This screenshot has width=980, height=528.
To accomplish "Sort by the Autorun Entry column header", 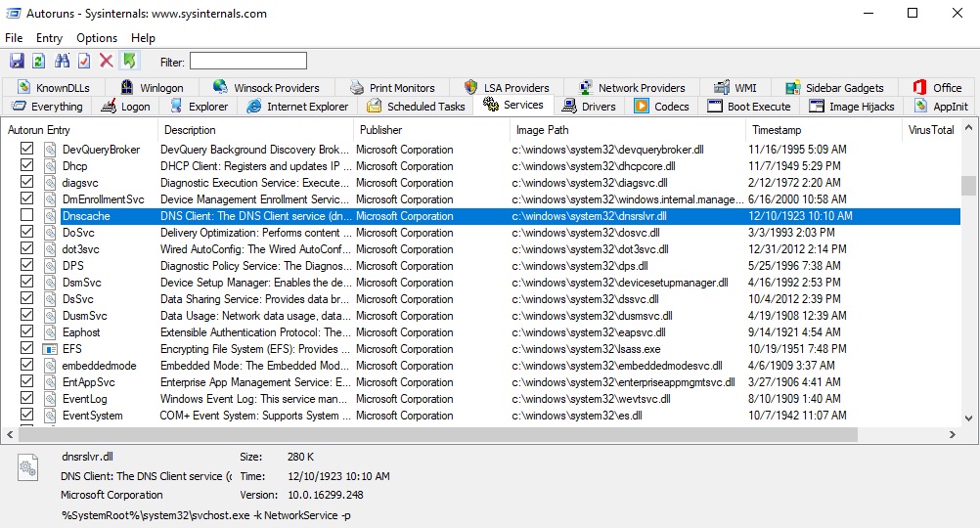I will pyautogui.click(x=79, y=130).
